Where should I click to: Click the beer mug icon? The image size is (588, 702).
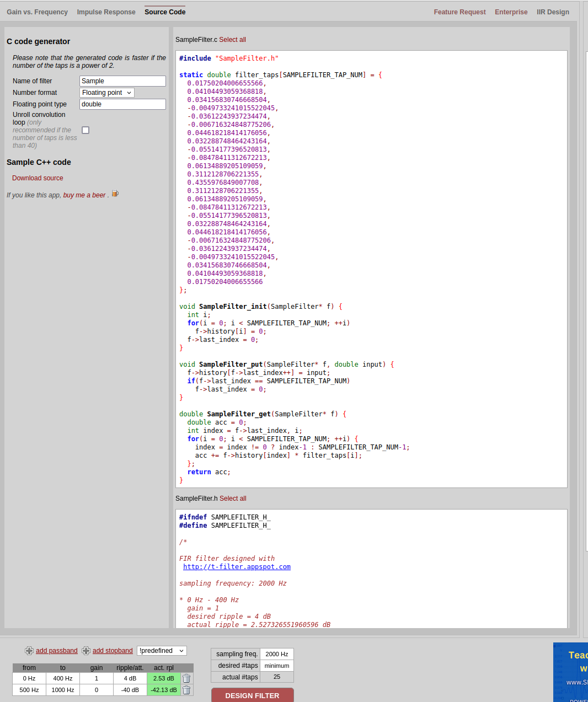(115, 194)
